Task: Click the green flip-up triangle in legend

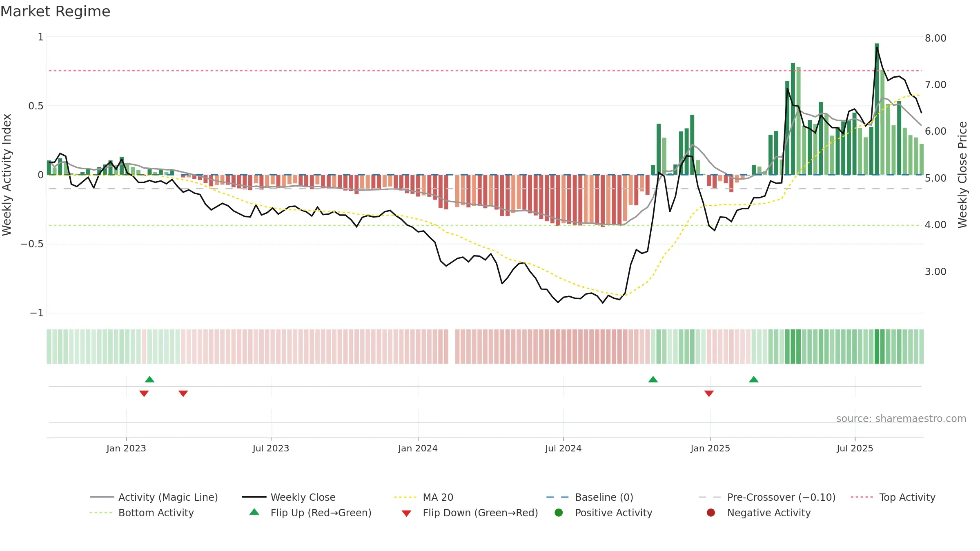Action: [254, 512]
